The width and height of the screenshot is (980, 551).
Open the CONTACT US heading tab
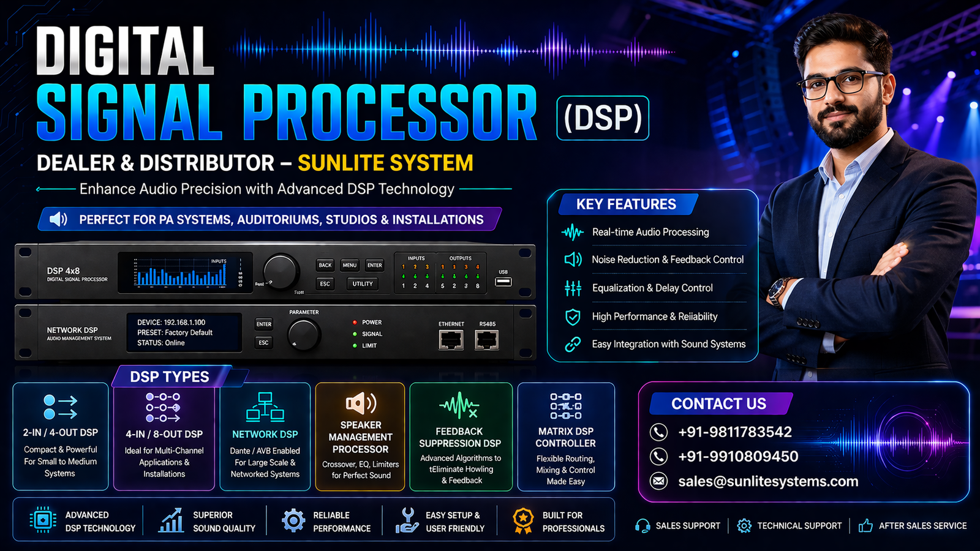719,404
